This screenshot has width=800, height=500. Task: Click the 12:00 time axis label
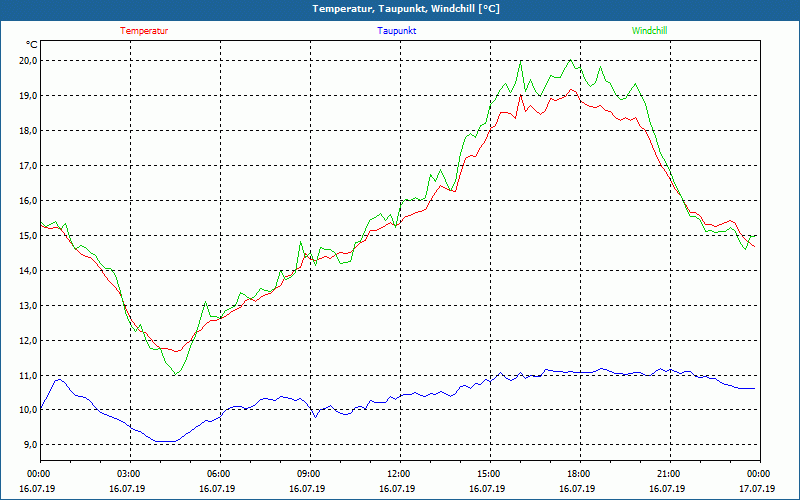(399, 474)
